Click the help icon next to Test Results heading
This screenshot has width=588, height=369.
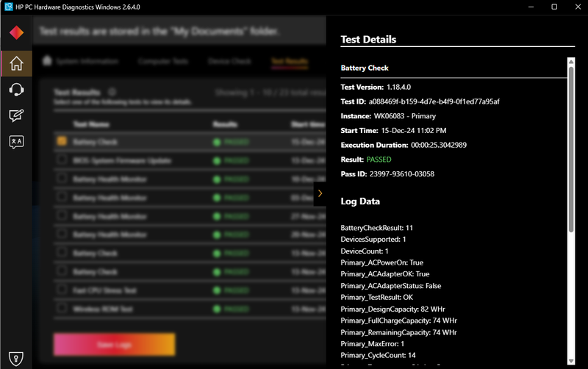(x=112, y=92)
